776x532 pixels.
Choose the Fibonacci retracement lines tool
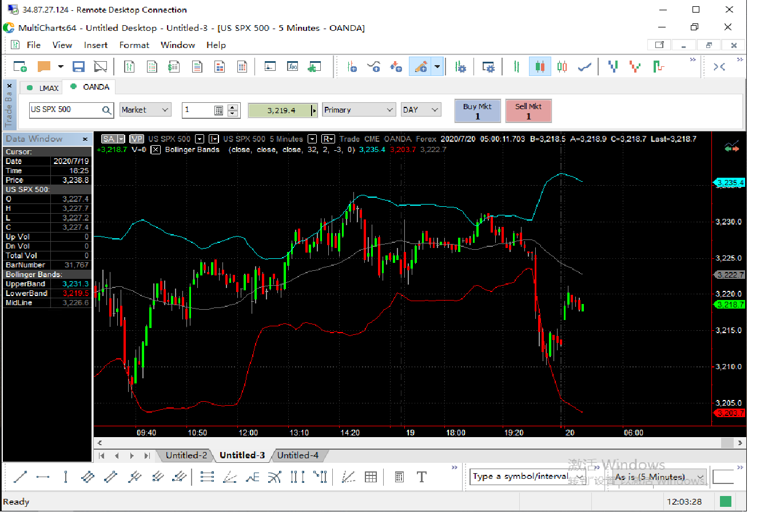[208, 477]
